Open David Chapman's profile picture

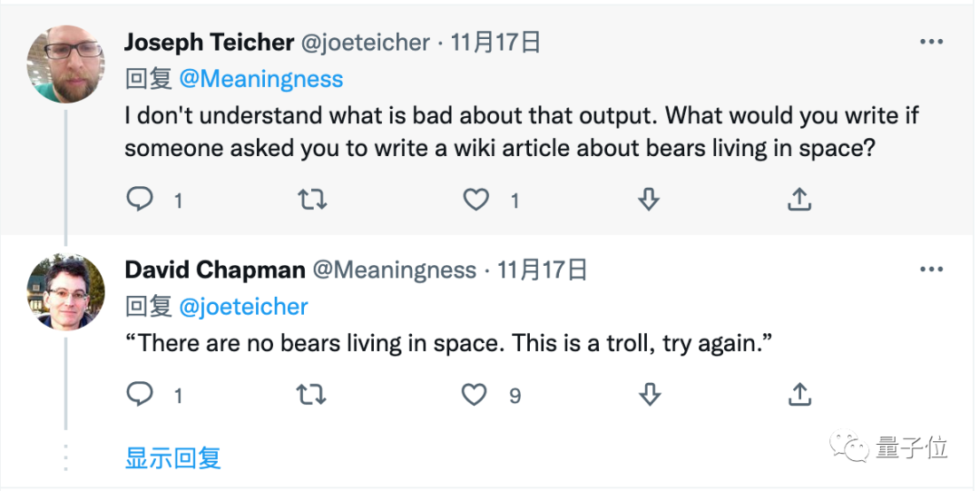65,291
